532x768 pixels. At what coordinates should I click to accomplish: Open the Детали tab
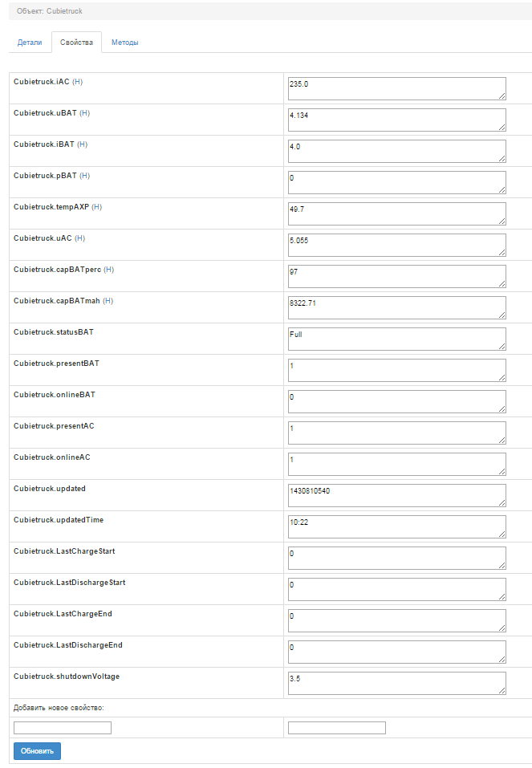point(30,43)
